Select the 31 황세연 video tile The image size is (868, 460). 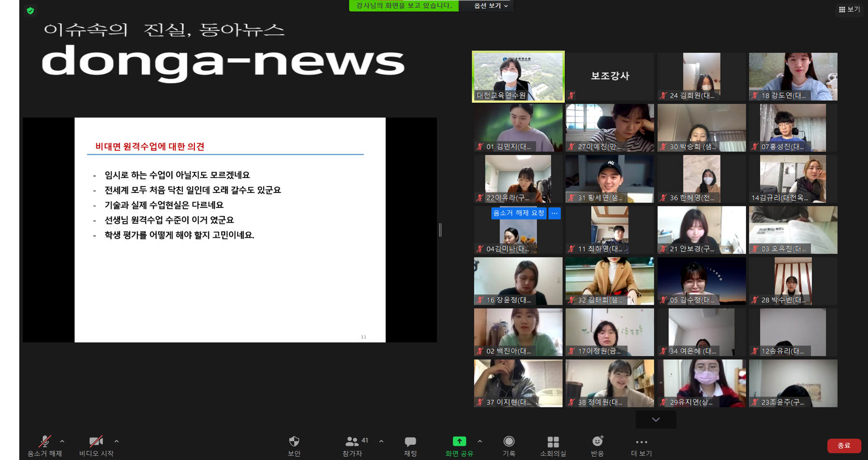[610, 179]
